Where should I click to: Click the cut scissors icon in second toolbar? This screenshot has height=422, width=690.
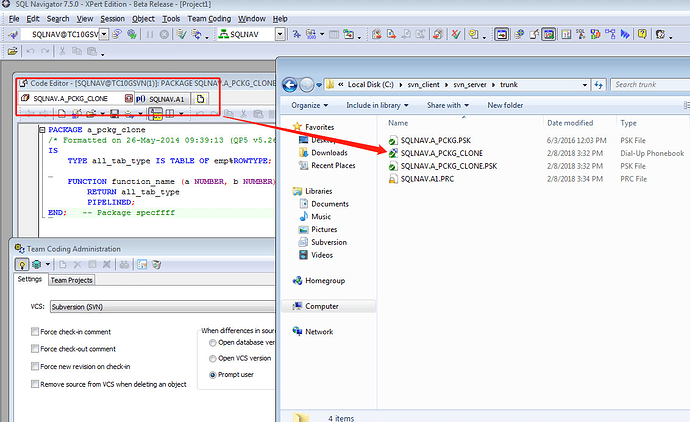[62, 51]
